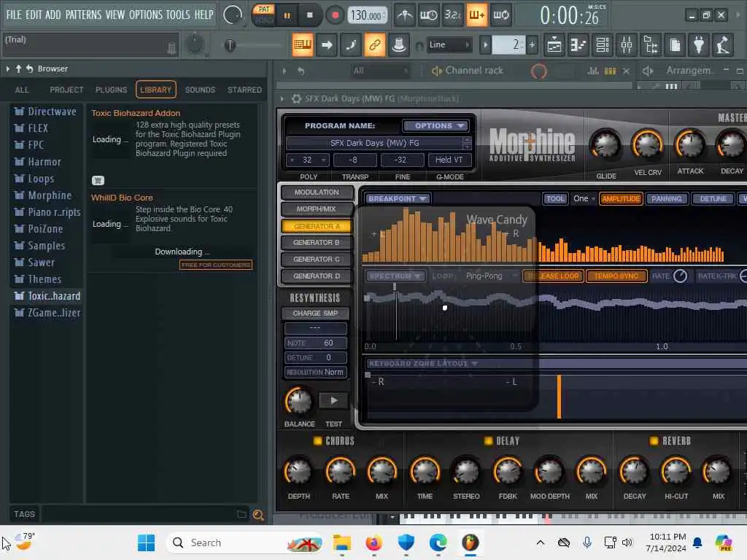Open the Piano roll view icon
The height and width of the screenshot is (560, 747).
coord(578,45)
